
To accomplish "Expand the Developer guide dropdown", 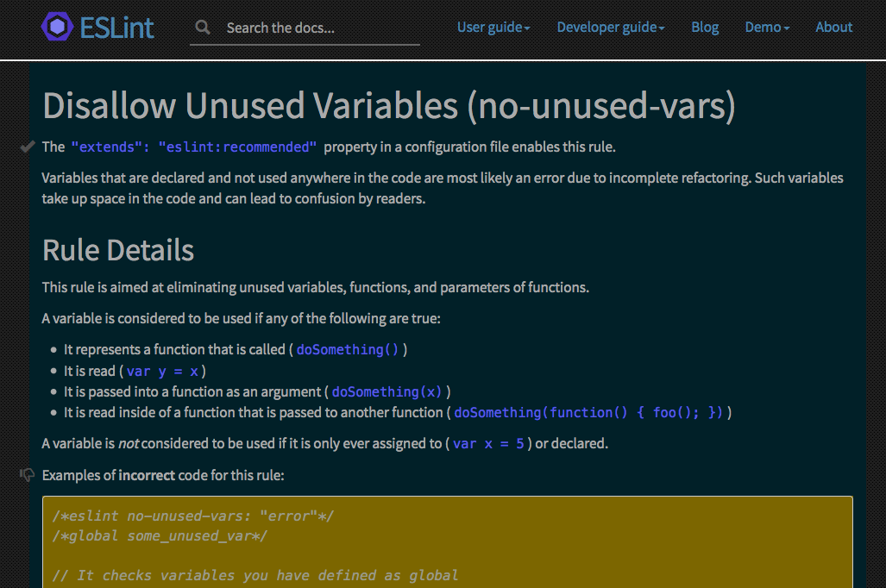I will click(611, 27).
